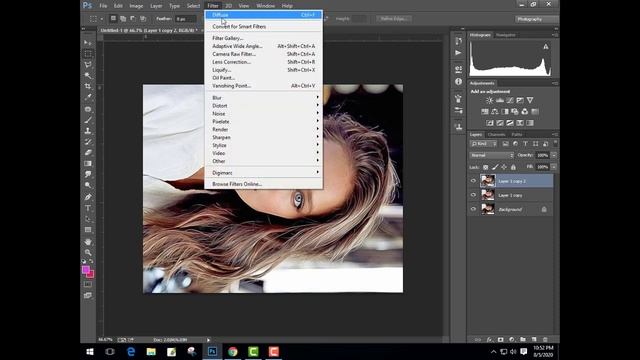Toggle pixel layer filter

click(x=505, y=144)
